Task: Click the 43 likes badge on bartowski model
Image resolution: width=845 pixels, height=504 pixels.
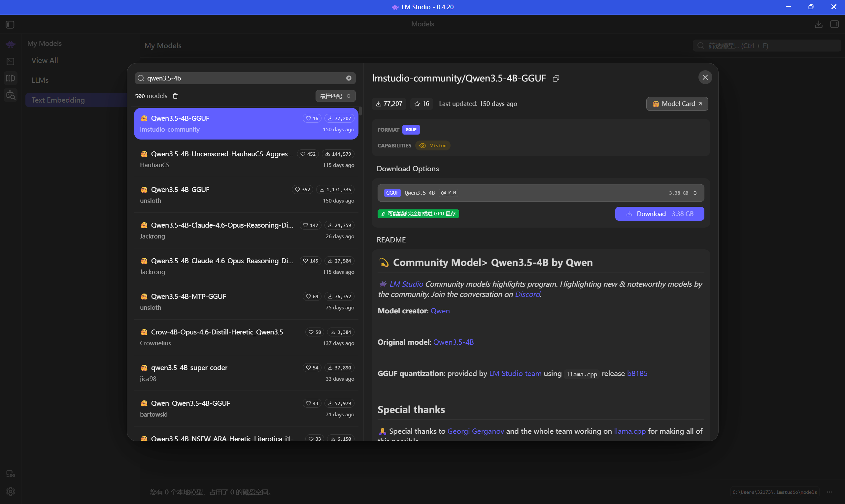Action: coord(312,404)
